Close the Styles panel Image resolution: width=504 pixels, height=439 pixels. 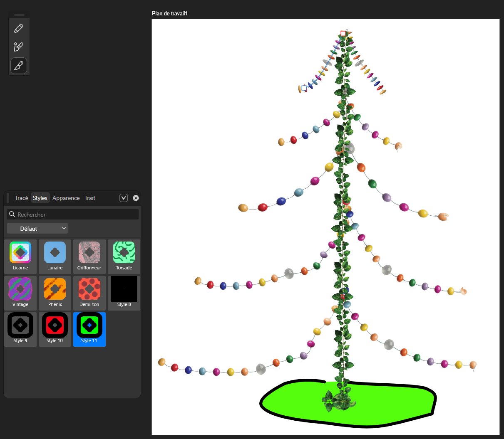click(x=136, y=198)
